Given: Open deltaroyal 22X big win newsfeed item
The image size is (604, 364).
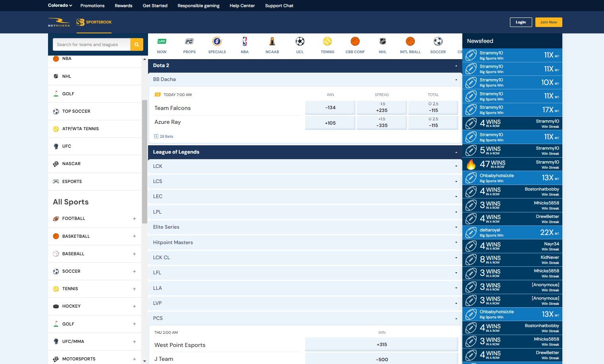Looking at the screenshot, I should (x=512, y=232).
